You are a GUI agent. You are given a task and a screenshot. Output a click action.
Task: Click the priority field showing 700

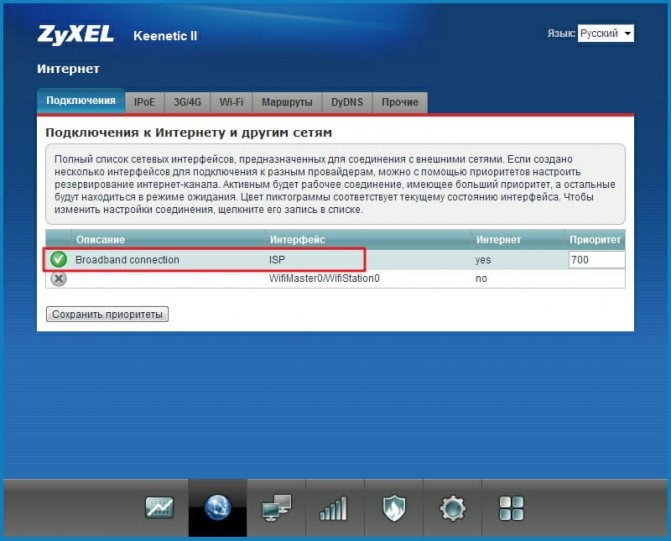tap(597, 260)
